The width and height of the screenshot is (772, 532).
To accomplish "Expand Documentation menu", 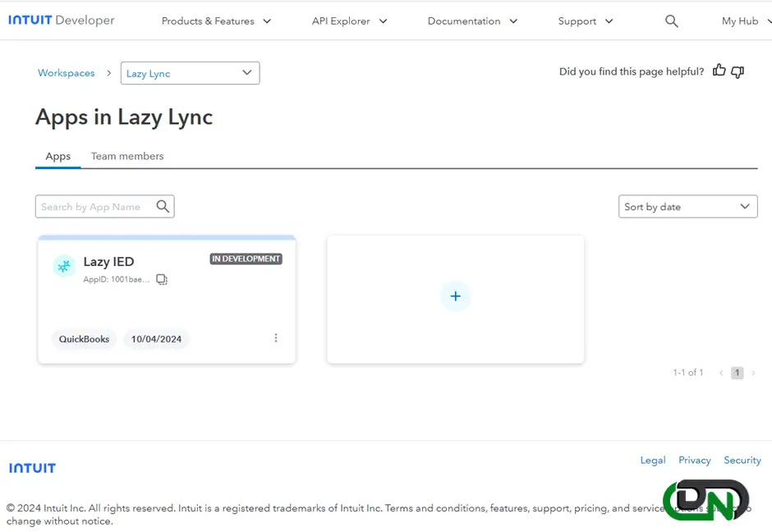I will click(472, 21).
